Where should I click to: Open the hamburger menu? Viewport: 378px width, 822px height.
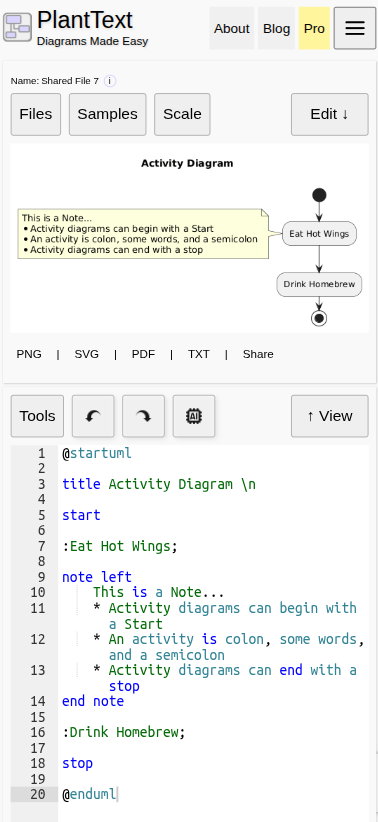click(355, 28)
